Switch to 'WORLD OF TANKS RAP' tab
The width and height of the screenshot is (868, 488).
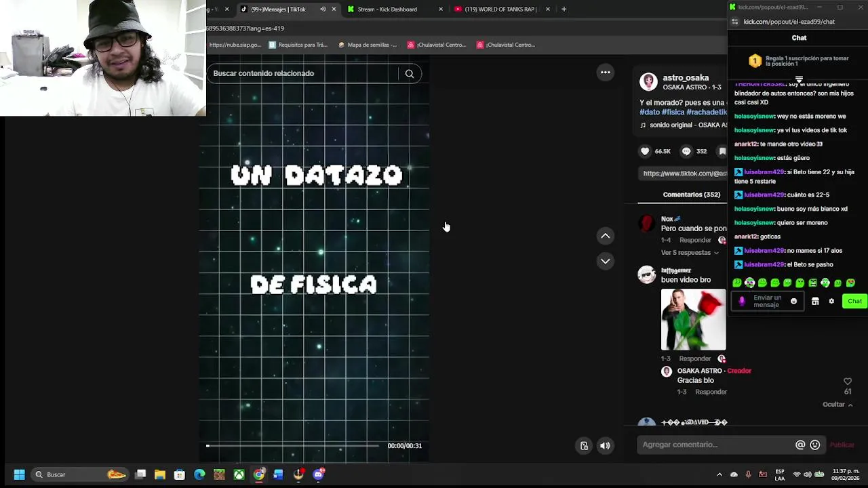[x=500, y=9]
